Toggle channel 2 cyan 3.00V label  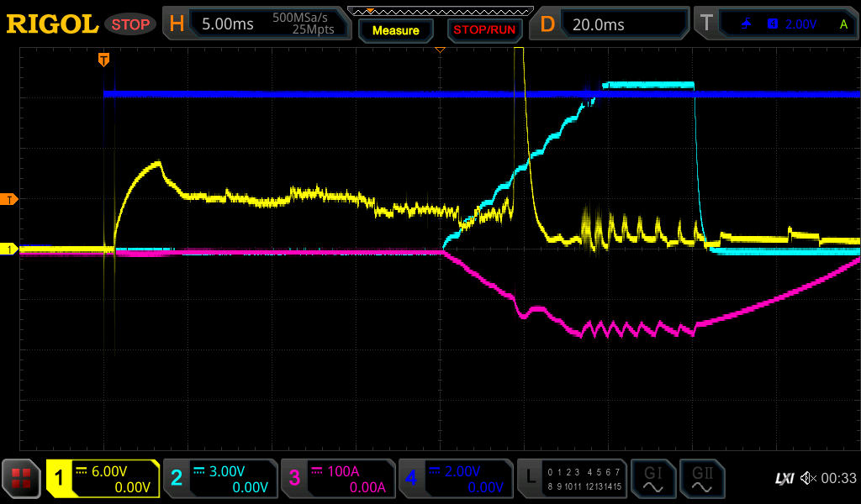(x=220, y=479)
